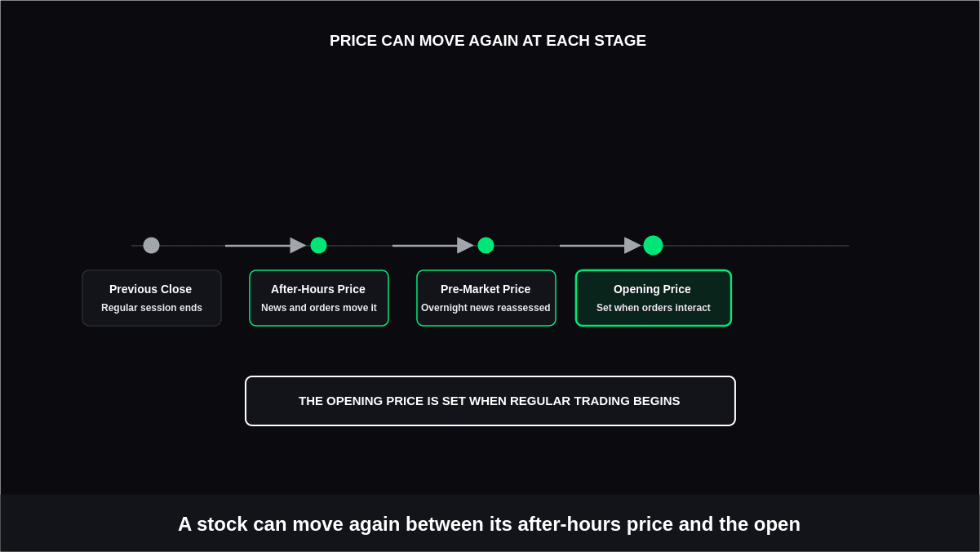Click the timeline line right of Opening dot

coord(756,246)
